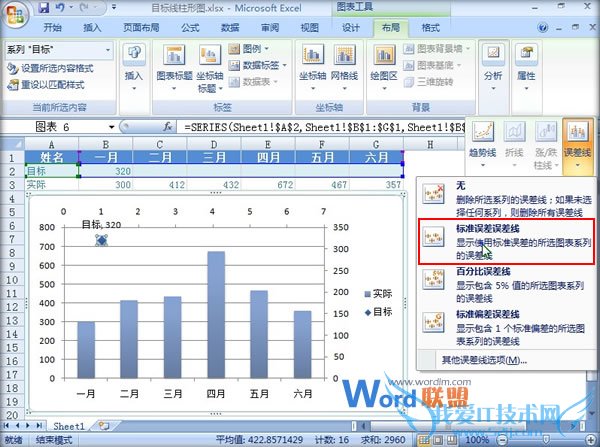Click the formula bar SERIES formula
The width and height of the screenshot is (600, 447).
324,127
